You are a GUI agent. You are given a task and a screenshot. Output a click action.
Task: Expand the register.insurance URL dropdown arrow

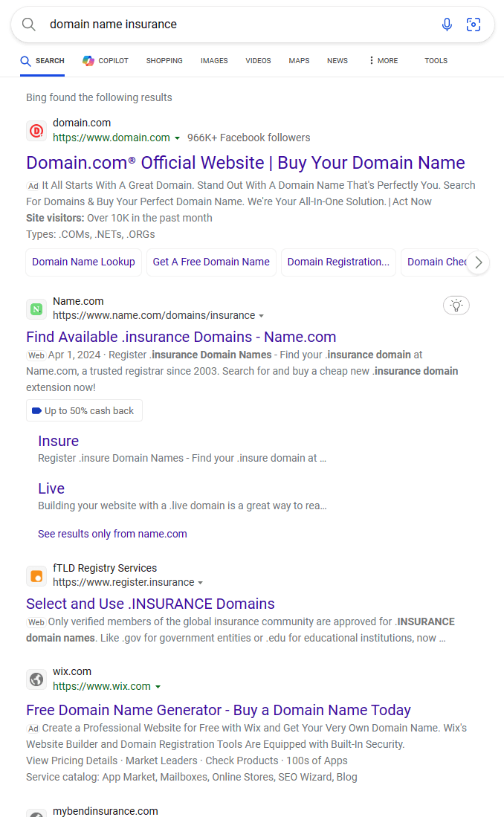(200, 583)
